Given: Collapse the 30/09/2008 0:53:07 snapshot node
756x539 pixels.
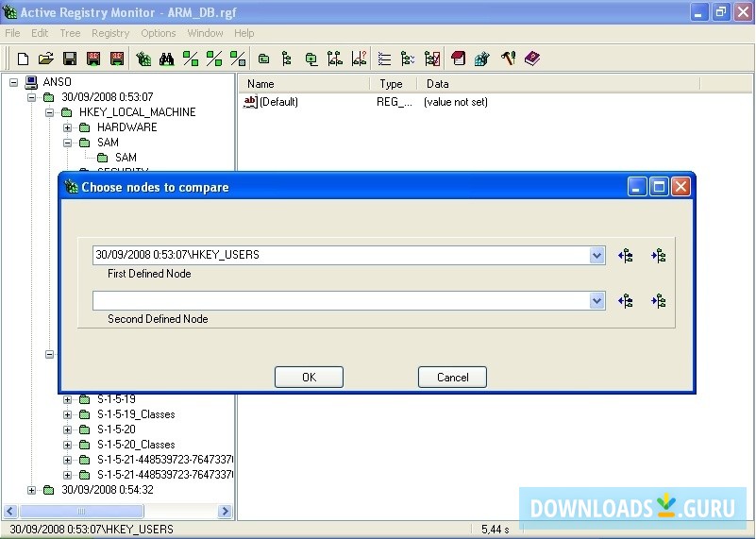Looking at the screenshot, I should click(x=32, y=97).
